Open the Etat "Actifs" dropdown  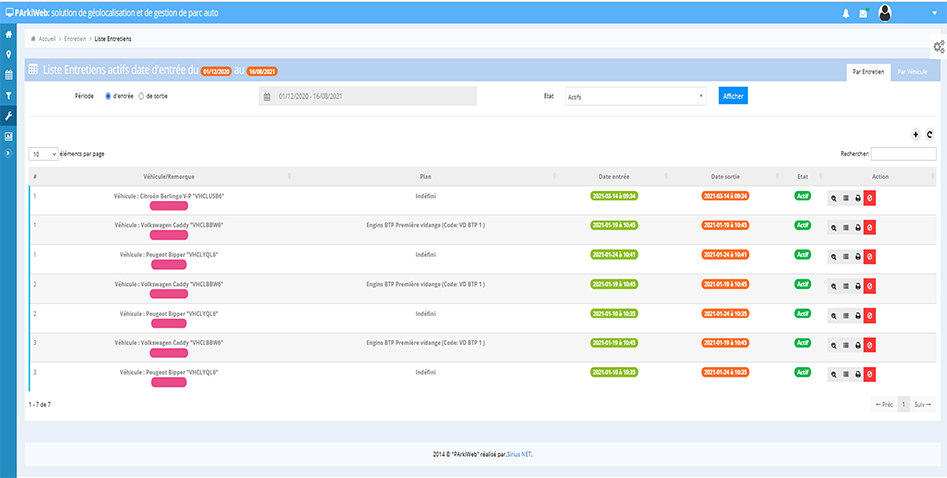pos(635,97)
